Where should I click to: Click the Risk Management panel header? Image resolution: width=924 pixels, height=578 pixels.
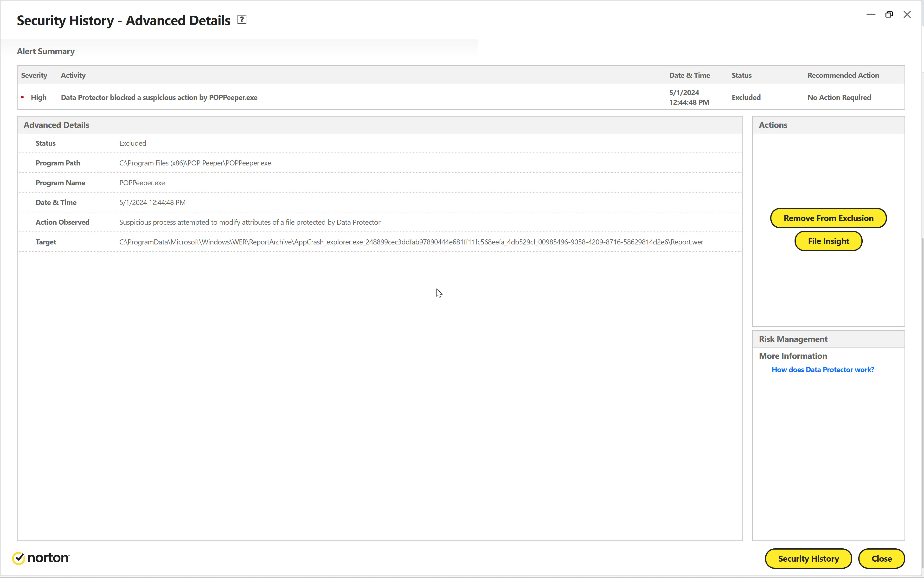pos(828,339)
